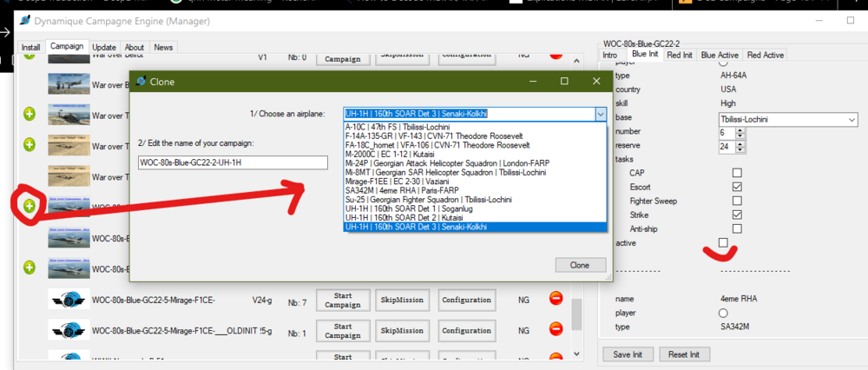Pick highlighted UH-1H Det 3 Senaki-Kolkhi item
This screenshot has height=370, width=868.
click(x=476, y=227)
